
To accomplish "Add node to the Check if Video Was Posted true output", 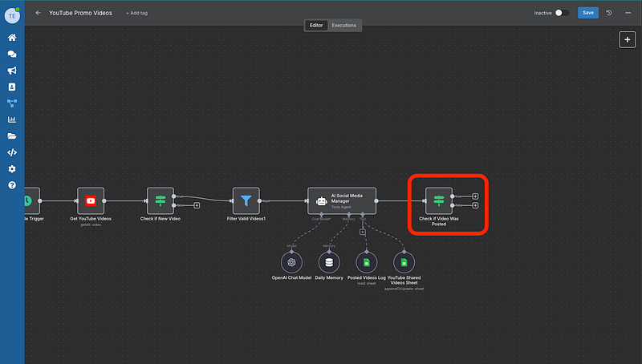I will (475, 196).
